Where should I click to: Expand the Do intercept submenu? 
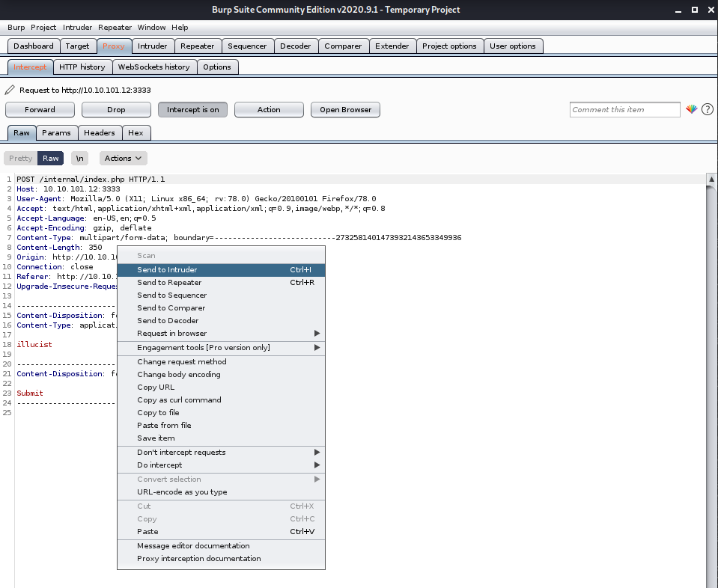[x=221, y=465]
